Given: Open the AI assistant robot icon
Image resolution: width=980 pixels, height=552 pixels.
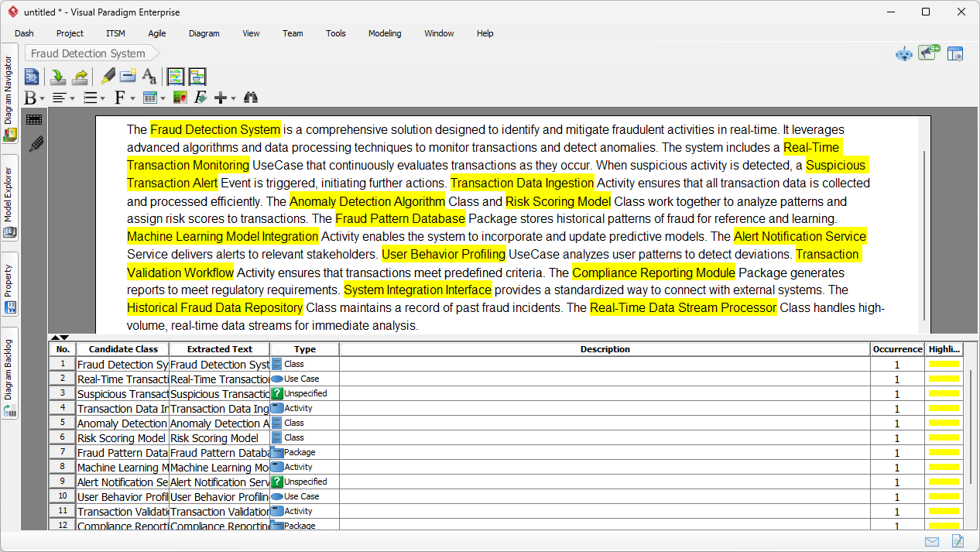Looking at the screenshot, I should 903,53.
